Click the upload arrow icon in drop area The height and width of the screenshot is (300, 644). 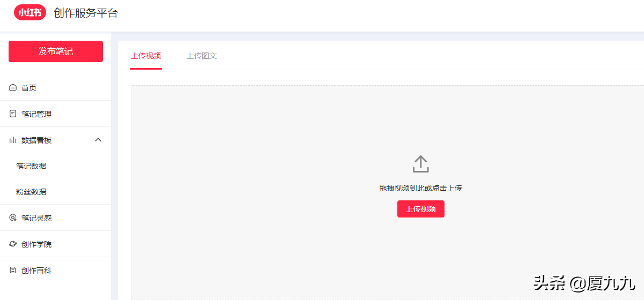pos(421,164)
